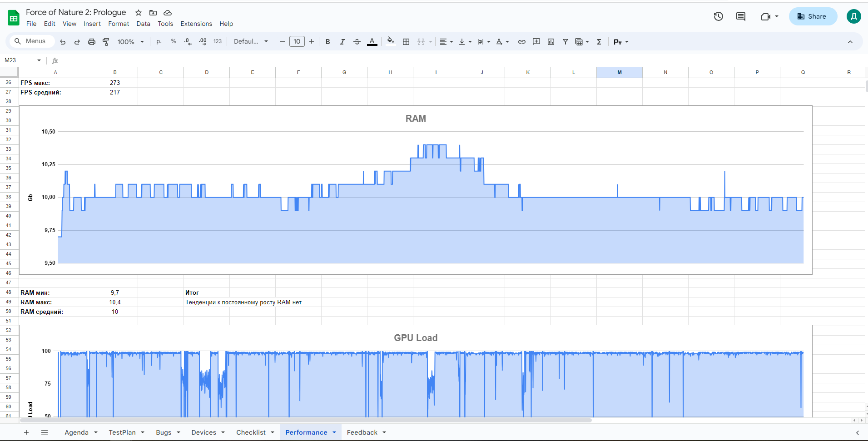Open the Performance sheet tab dropdown arrow

pos(334,432)
